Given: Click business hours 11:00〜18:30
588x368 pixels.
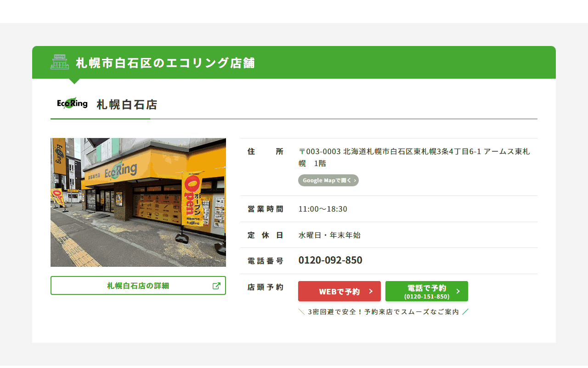Looking at the screenshot, I should (x=323, y=209).
